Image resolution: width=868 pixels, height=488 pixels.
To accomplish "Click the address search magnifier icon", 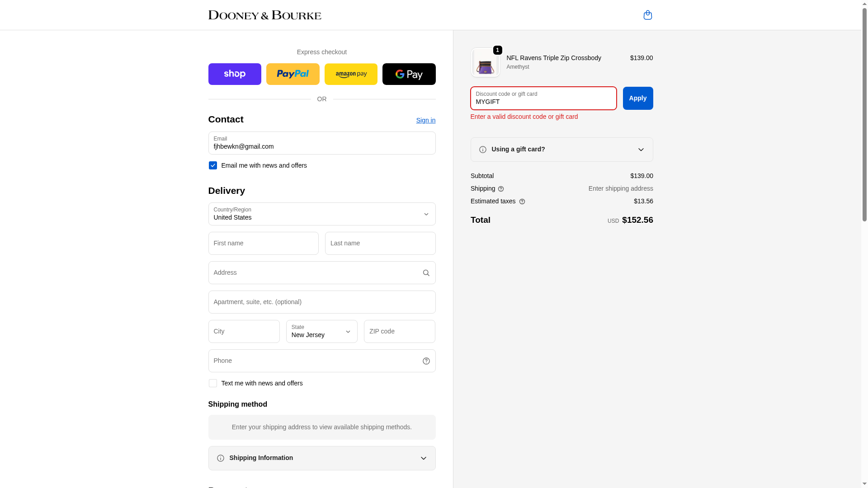I will coord(426,273).
